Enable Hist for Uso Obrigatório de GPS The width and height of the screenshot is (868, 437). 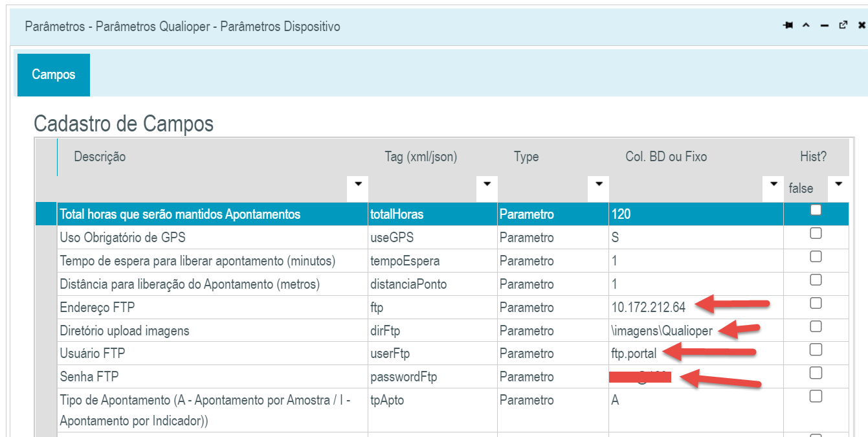[816, 233]
